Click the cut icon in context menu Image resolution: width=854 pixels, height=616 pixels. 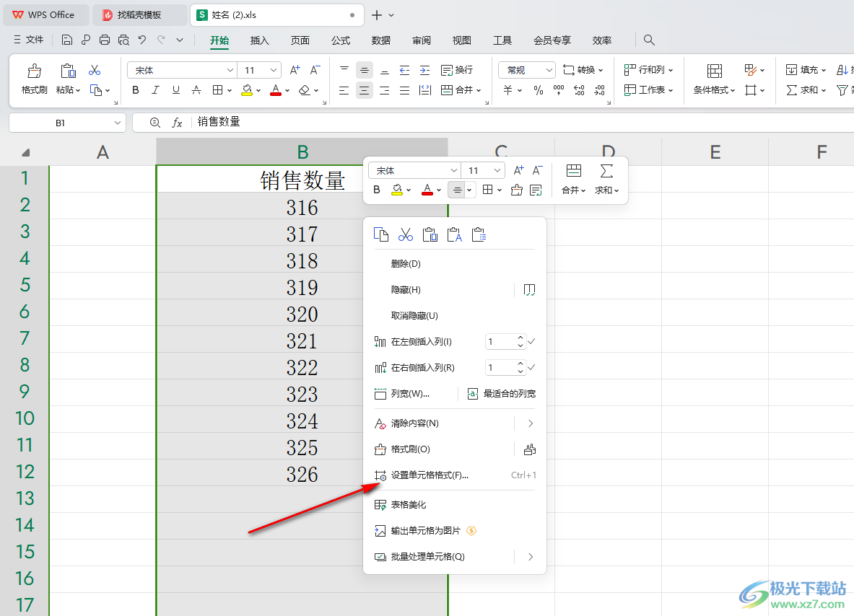click(x=406, y=234)
